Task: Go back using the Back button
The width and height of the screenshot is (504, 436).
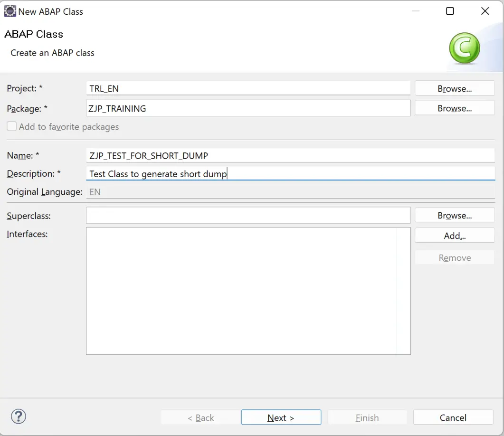Action: tap(200, 417)
